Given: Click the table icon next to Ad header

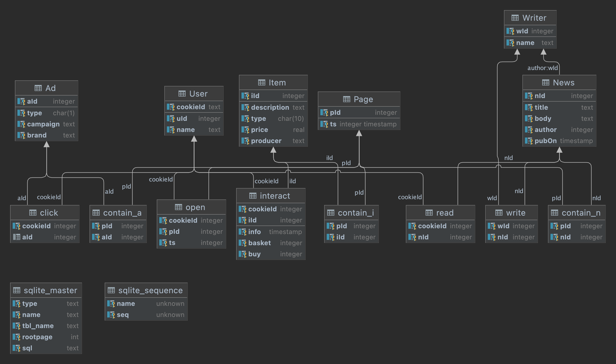Looking at the screenshot, I should 38,88.
